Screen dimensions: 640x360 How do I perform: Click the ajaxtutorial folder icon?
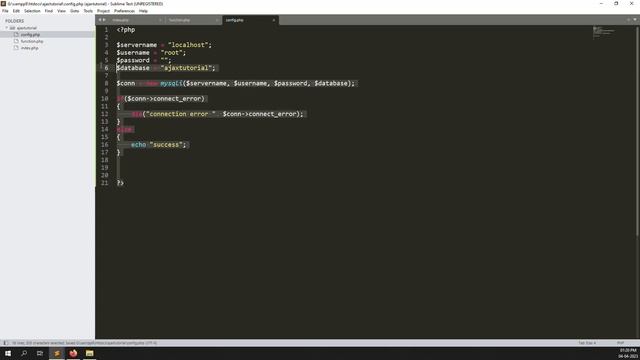coord(12,28)
